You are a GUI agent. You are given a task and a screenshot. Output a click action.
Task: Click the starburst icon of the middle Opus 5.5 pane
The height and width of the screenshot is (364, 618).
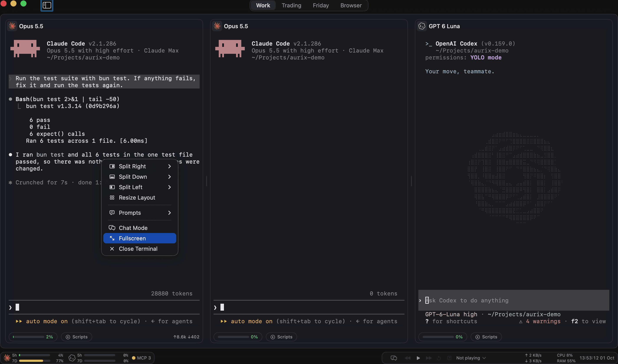point(217,26)
